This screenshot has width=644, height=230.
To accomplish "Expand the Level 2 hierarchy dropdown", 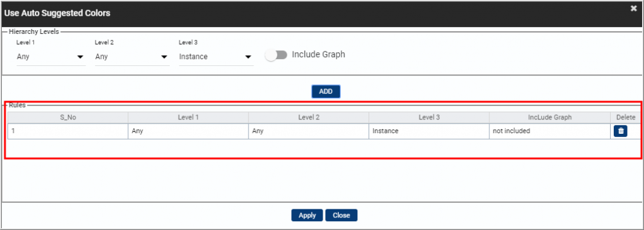I will (x=132, y=57).
